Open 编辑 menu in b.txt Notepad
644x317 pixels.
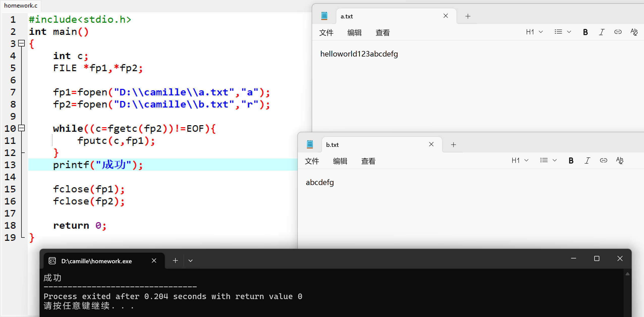pyautogui.click(x=340, y=161)
